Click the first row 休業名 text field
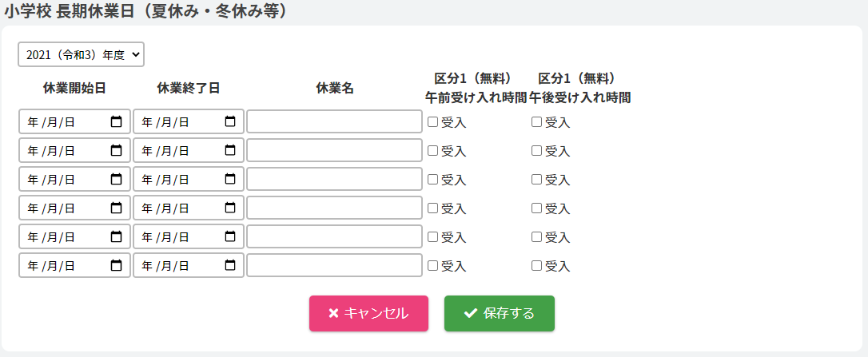Image resolution: width=868 pixels, height=357 pixels. pyautogui.click(x=334, y=121)
